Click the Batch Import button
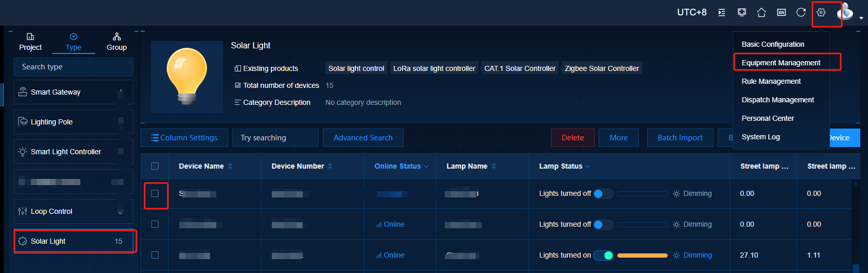The image size is (868, 273). pos(680,138)
